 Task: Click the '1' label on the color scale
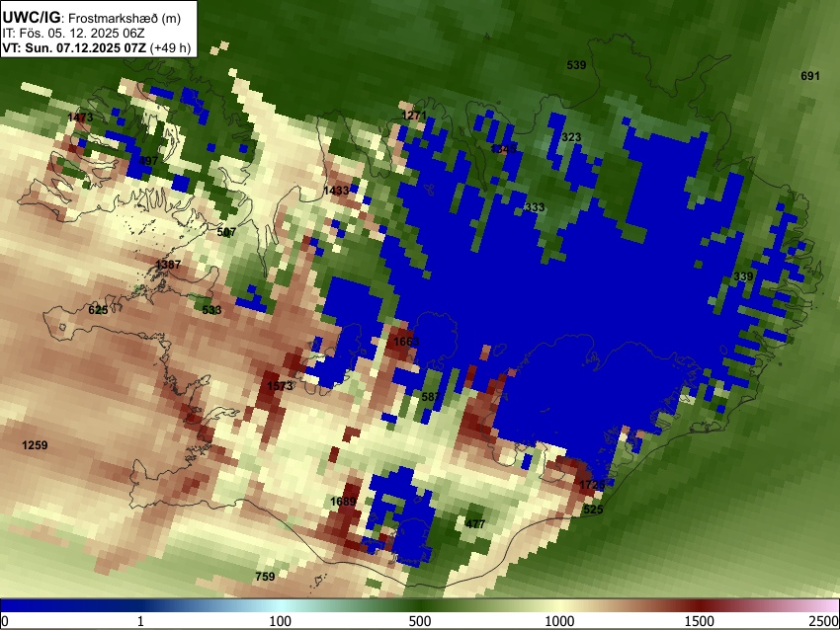coord(140,621)
